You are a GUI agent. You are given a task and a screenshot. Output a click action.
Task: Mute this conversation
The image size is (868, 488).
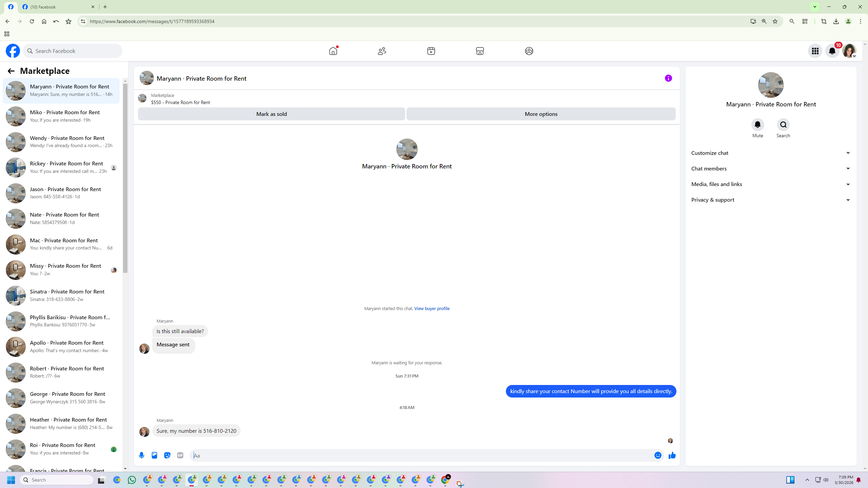tap(757, 125)
